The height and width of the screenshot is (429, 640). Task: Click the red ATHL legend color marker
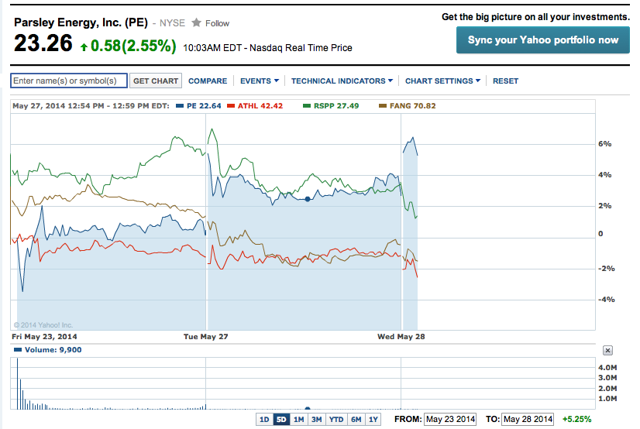(x=231, y=106)
